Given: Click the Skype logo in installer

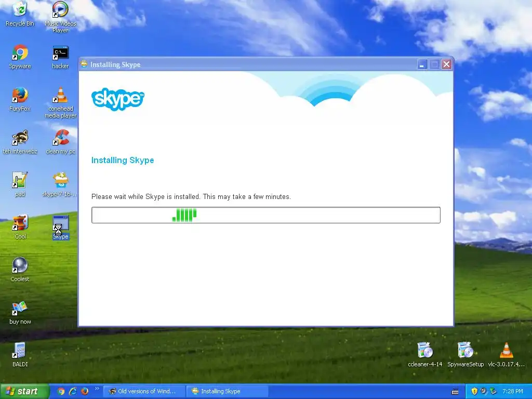Looking at the screenshot, I should tap(118, 99).
